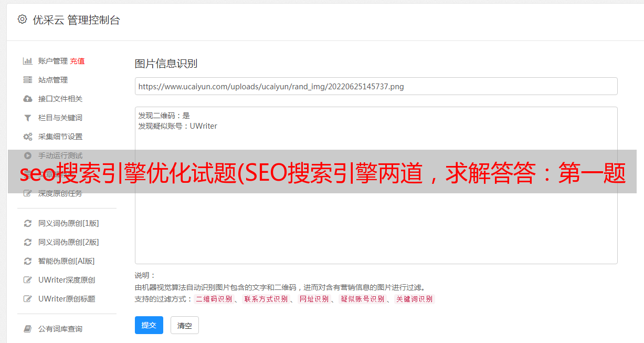Click the red 充值 recharge link
The height and width of the screenshot is (343, 644).
(77, 61)
